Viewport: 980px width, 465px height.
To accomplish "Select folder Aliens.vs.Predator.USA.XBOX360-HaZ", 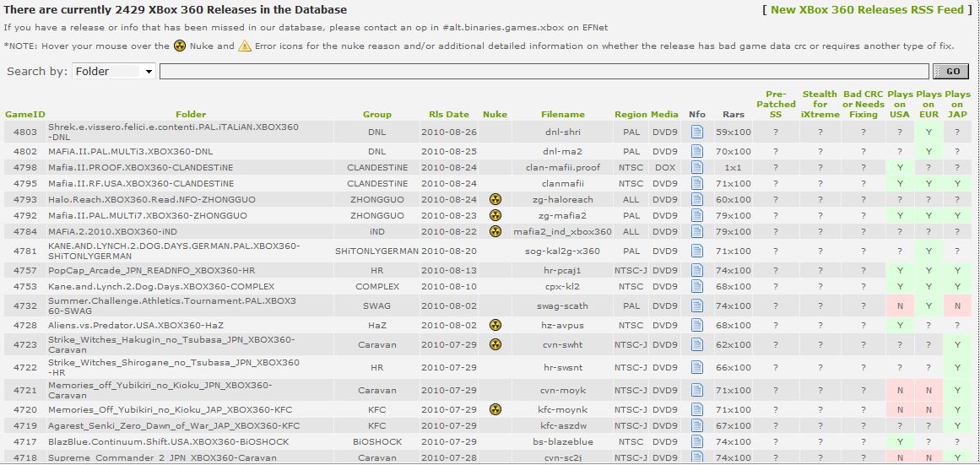I will [x=136, y=325].
